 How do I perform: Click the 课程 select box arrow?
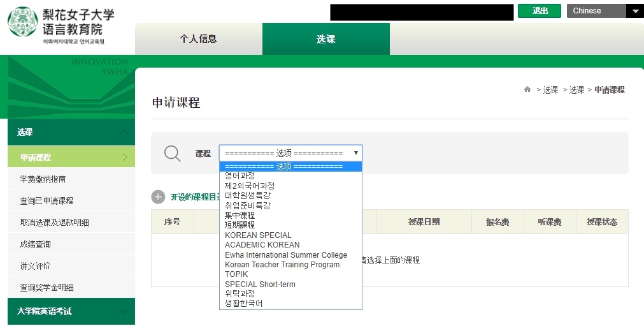point(355,153)
